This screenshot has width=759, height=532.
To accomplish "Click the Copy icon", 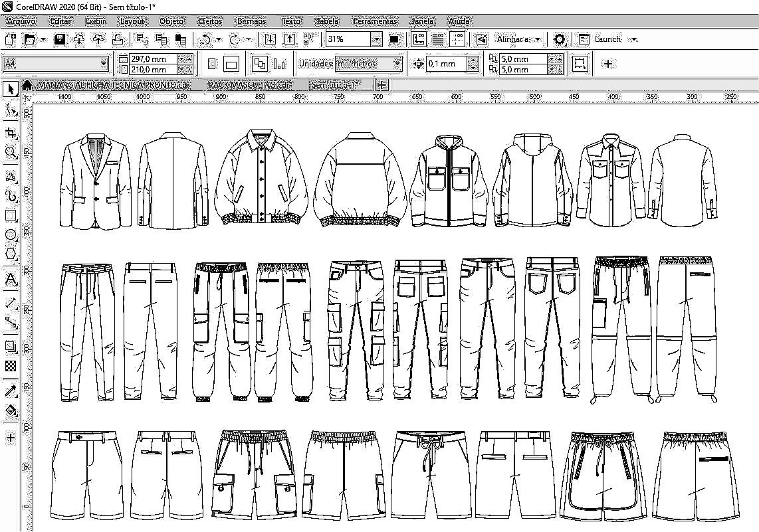I will click(x=162, y=39).
